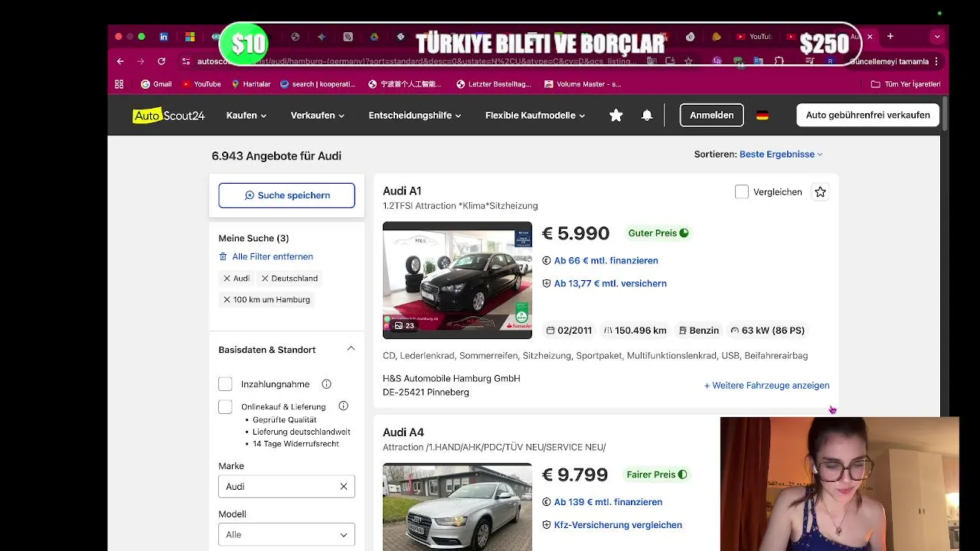Go back in the browser
This screenshot has width=980, height=551.
coord(120,61)
